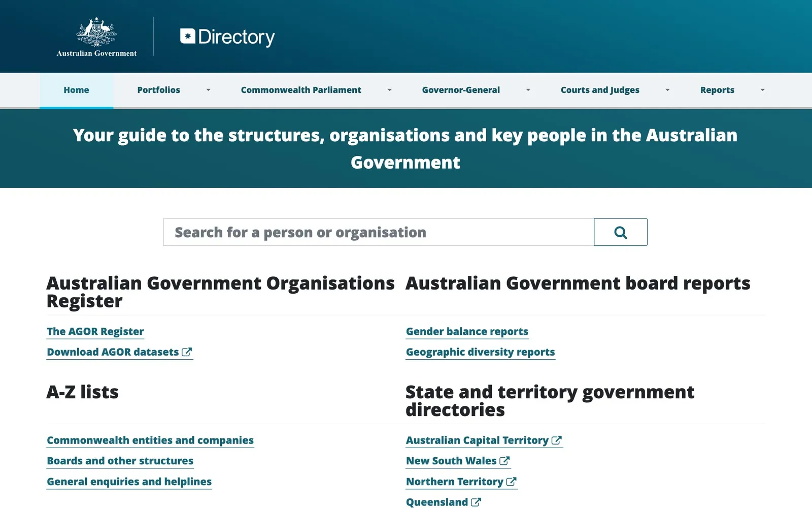This screenshot has height=508, width=812.
Task: Open the Courts and Judges menu item
Action: tap(600, 90)
